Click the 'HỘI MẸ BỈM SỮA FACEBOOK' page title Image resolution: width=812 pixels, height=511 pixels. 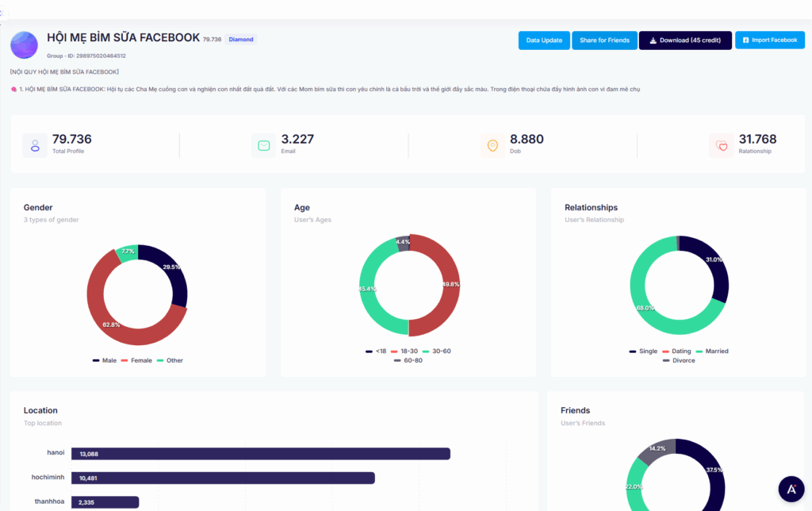(123, 38)
